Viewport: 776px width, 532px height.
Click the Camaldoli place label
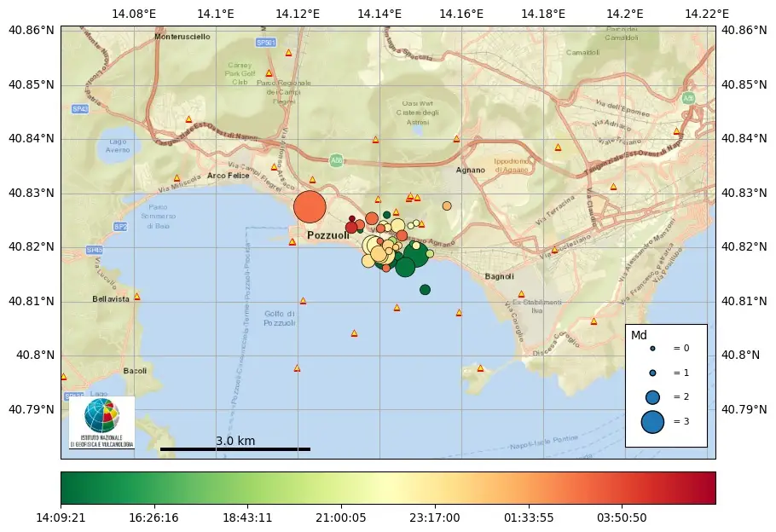coord(582,53)
